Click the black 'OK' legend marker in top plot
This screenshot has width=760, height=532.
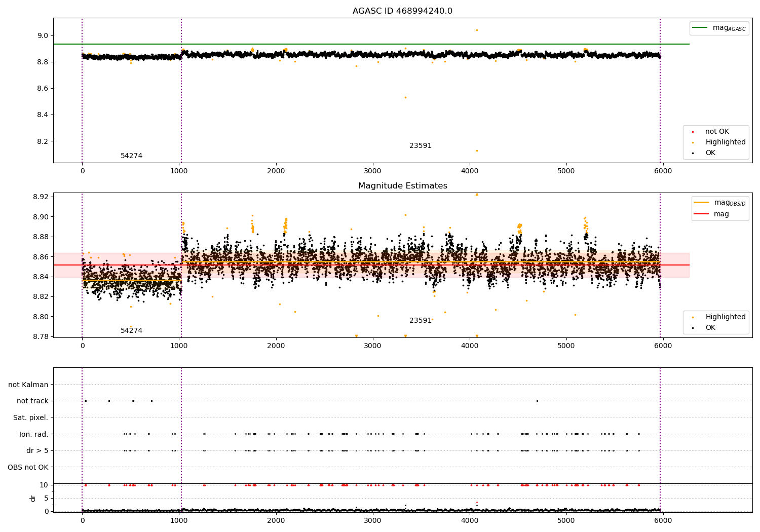click(x=693, y=153)
